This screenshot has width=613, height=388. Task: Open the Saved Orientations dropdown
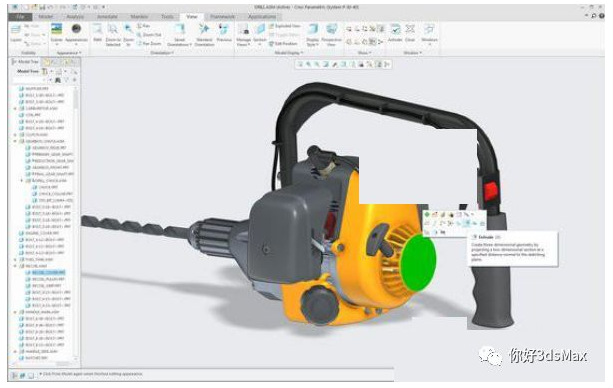click(179, 34)
